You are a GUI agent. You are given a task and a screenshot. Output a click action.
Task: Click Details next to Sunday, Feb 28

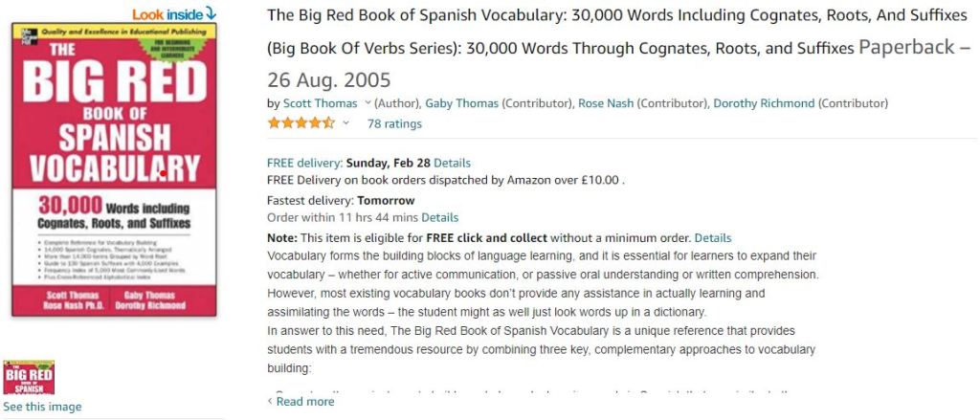click(x=452, y=163)
